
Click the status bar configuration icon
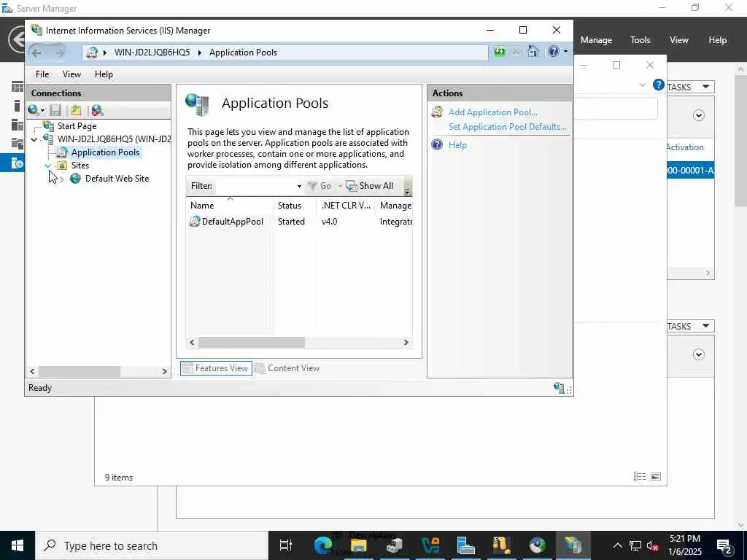point(559,388)
